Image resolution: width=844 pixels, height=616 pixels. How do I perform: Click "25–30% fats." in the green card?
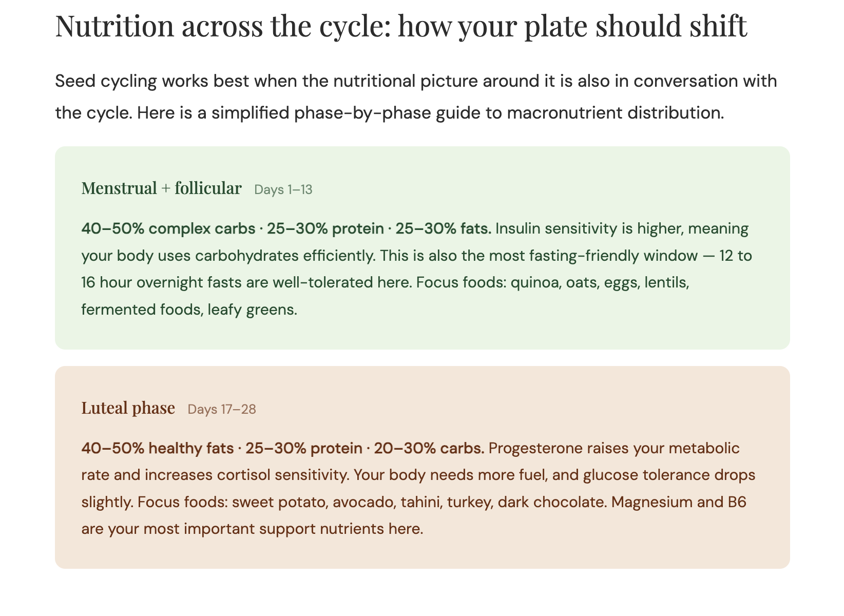(x=444, y=228)
